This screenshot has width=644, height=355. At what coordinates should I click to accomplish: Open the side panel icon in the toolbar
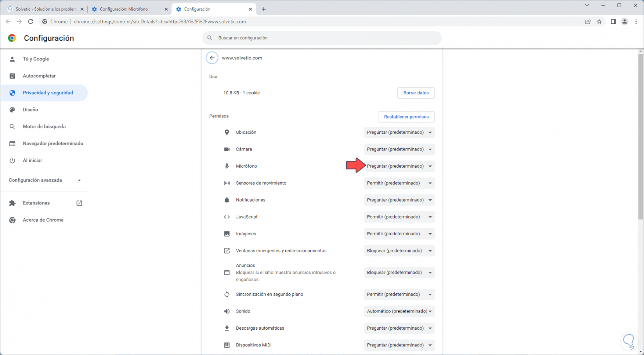[x=613, y=22]
